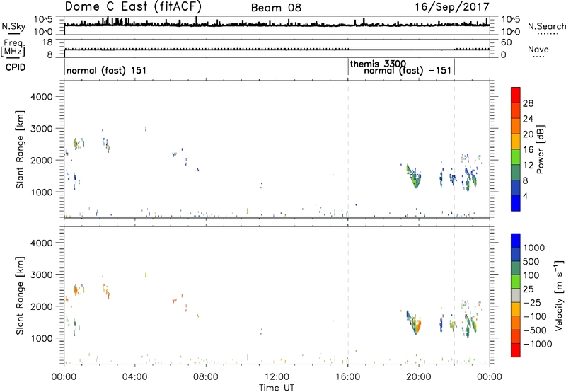Pick the blue segment between 4 and 8 dB
The width and height of the screenshot is (566, 392).
pos(516,188)
